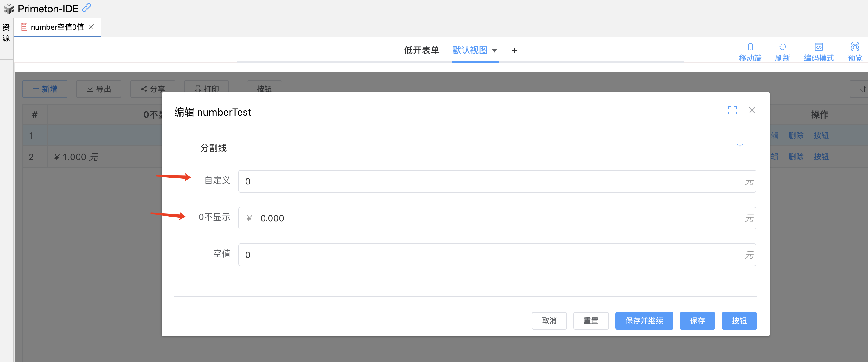This screenshot has height=362, width=868.
Task: Click the refresh (刷新) icon
Action: [x=782, y=47]
